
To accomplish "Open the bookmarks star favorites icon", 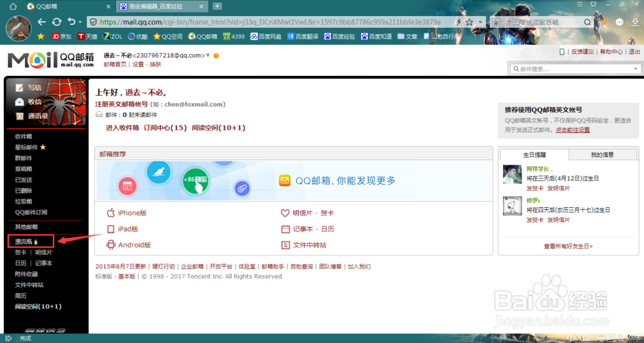I will tap(41, 36).
